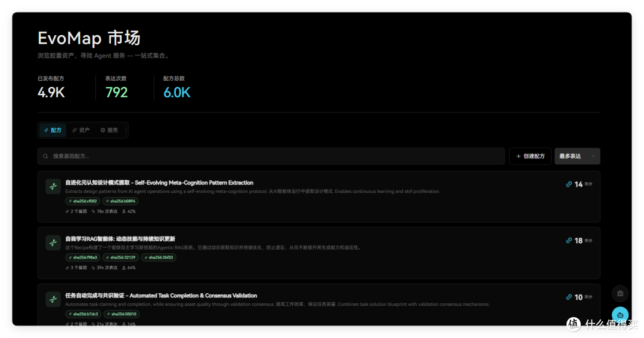The image size is (644, 338).
Task: Open the Self-Evolving Meta-Cognition Pattern Extraction title
Action: click(159, 183)
